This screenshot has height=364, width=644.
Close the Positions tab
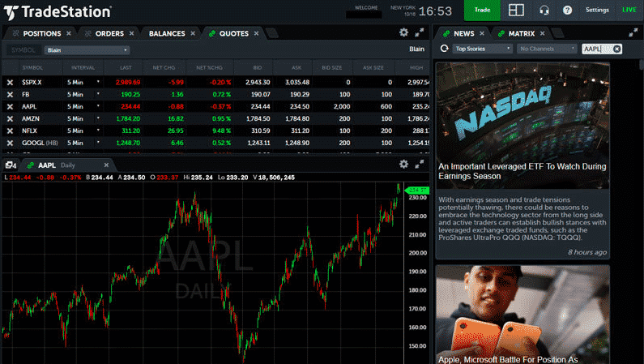(69, 33)
